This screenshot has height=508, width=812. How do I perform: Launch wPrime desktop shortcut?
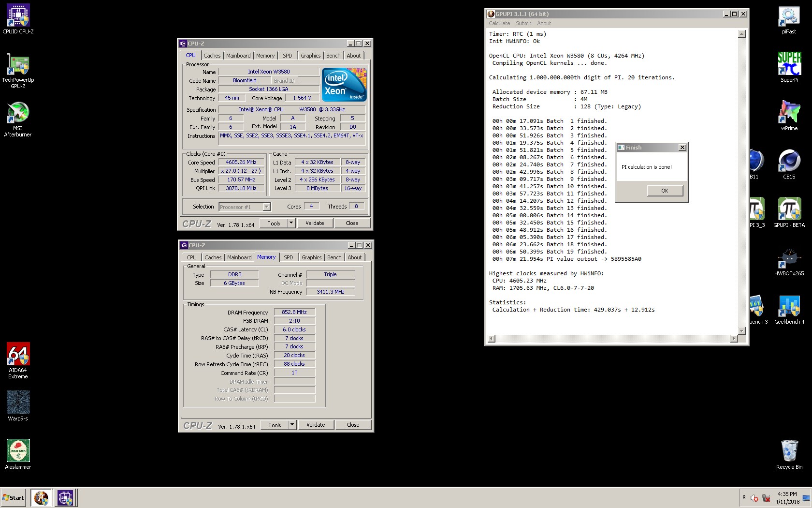coord(789,116)
